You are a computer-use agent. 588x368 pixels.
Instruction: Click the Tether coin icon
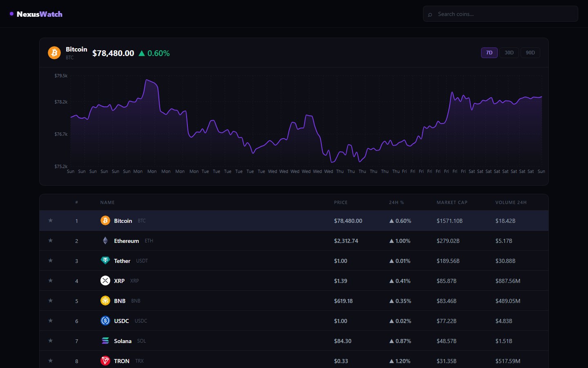coord(105,260)
